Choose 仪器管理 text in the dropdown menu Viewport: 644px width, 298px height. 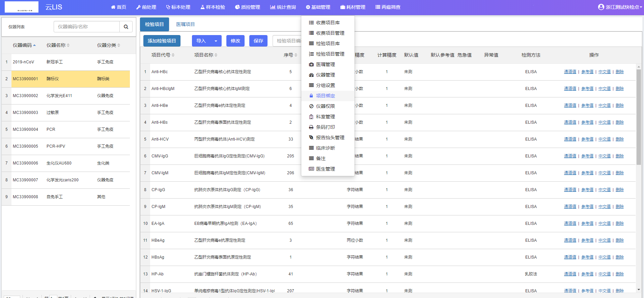pyautogui.click(x=326, y=75)
